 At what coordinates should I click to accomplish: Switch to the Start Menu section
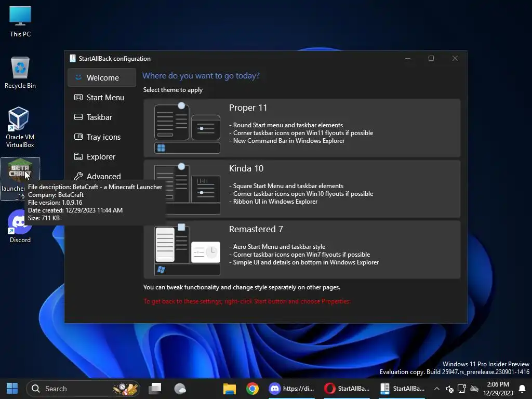[x=102, y=97]
